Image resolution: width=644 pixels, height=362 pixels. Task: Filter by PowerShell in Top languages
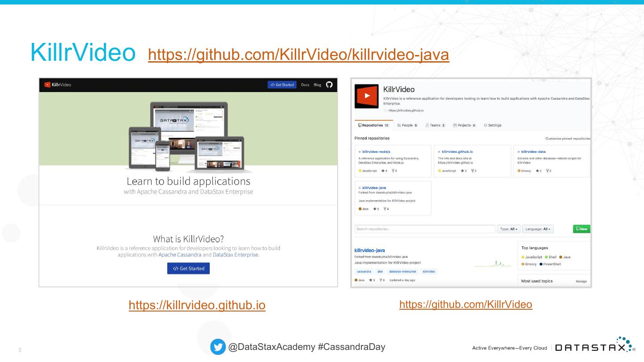point(550,264)
